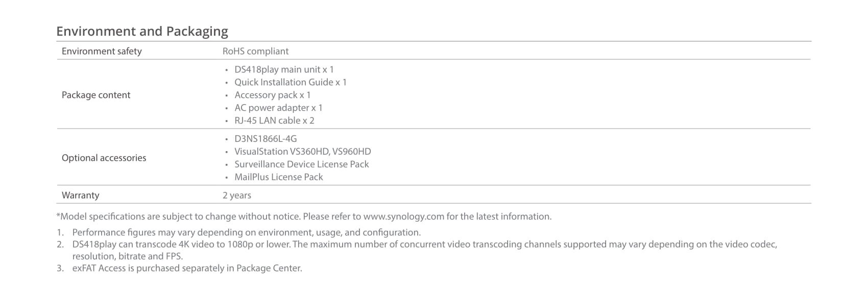Screen dimensions: 868x295
Task: Click VisualStation VS360HD, VS960HD entry
Action: point(303,152)
